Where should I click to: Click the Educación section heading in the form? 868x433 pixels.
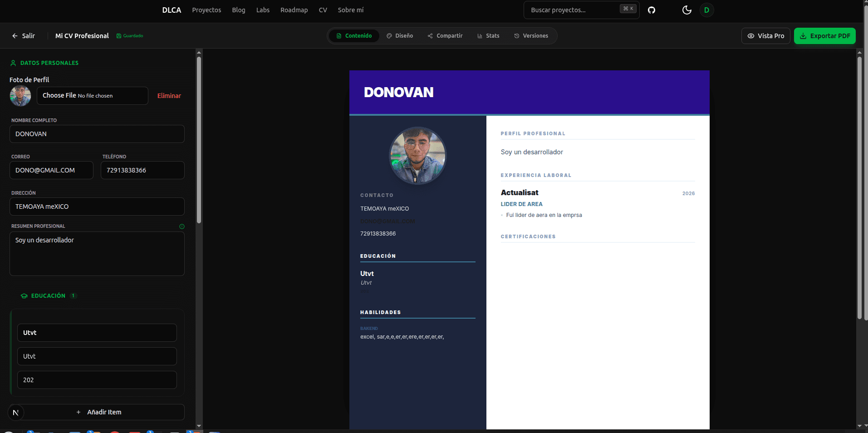tap(48, 296)
